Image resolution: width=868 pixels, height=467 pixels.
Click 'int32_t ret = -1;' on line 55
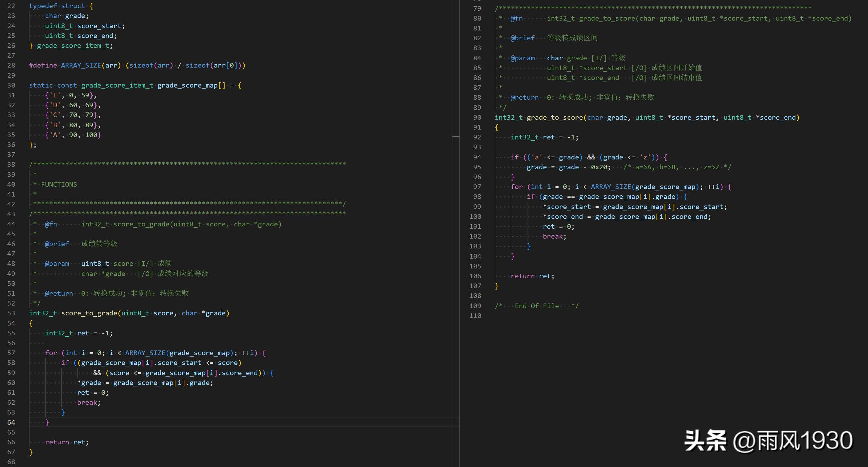click(79, 333)
